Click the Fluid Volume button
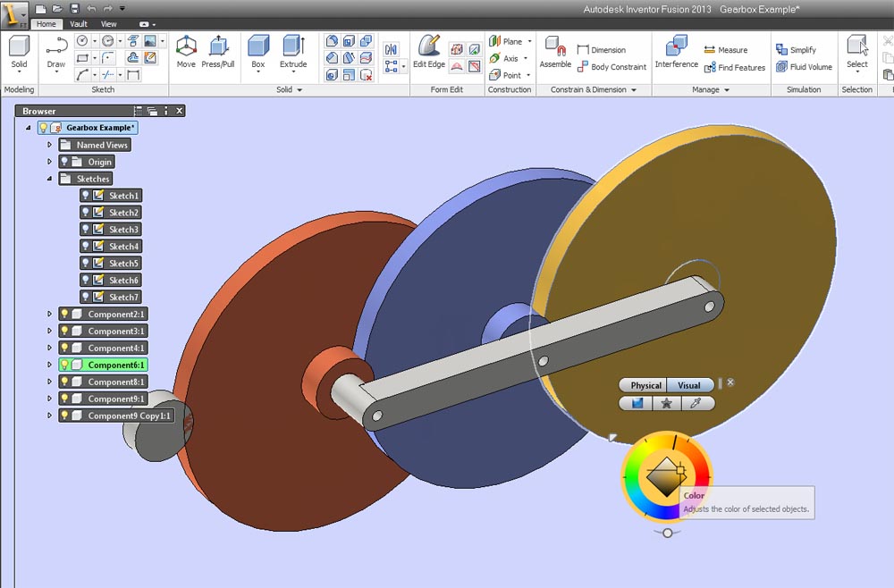The width and height of the screenshot is (894, 588). [x=804, y=67]
